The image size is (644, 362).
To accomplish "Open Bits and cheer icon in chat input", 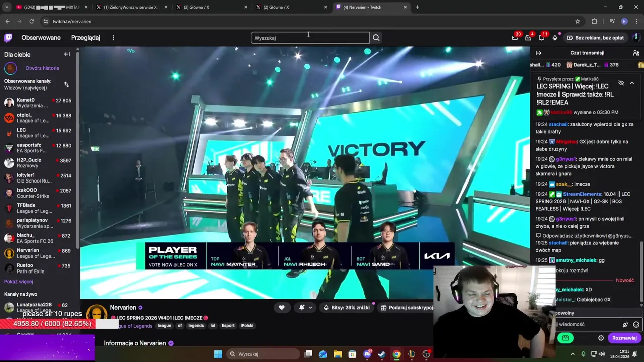I will [626, 325].
